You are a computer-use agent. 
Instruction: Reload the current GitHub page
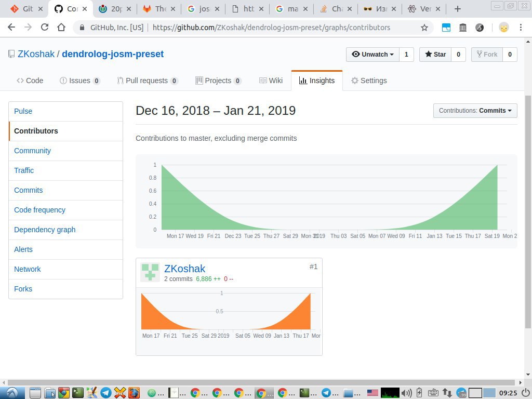point(45,28)
